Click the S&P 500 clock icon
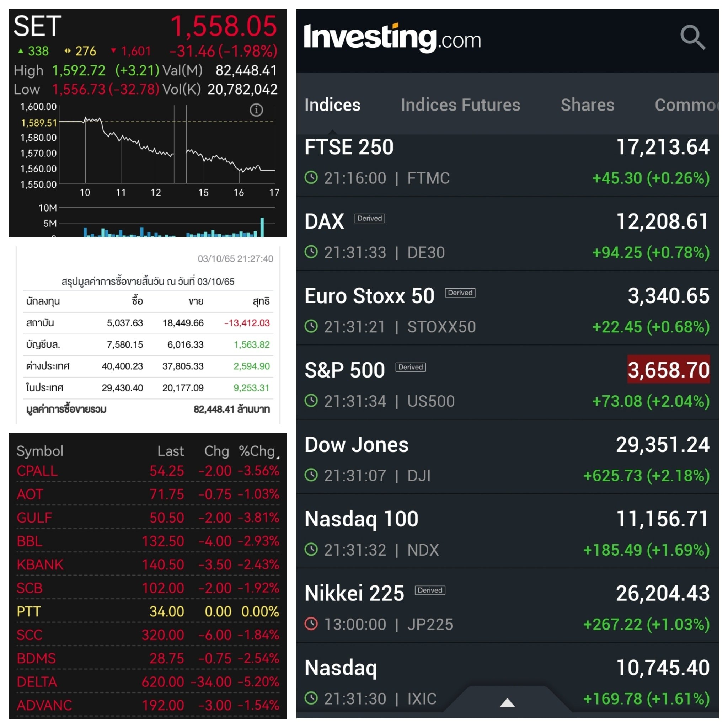The height and width of the screenshot is (728, 728). point(311,401)
